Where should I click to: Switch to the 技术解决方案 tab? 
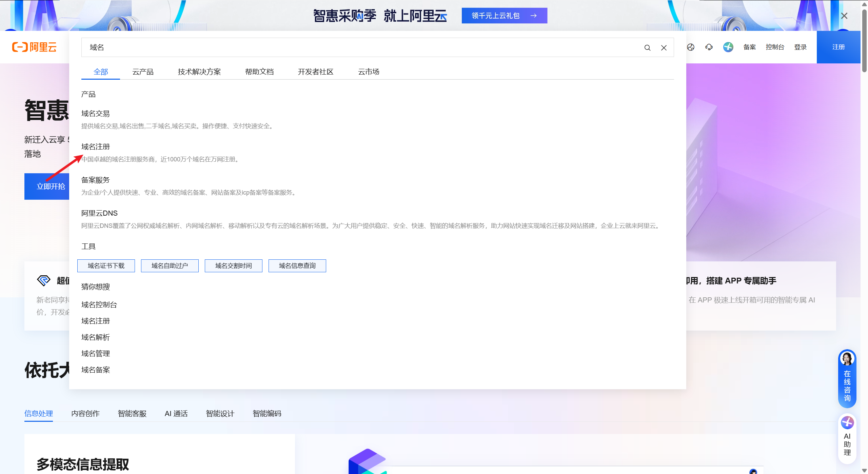[199, 72]
